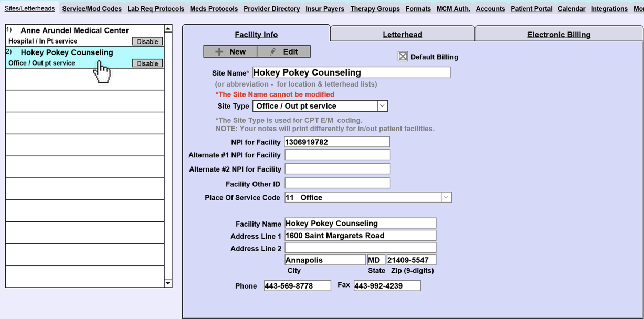This screenshot has width=644, height=319.
Task: Go to Patient Portal settings
Action: [531, 9]
